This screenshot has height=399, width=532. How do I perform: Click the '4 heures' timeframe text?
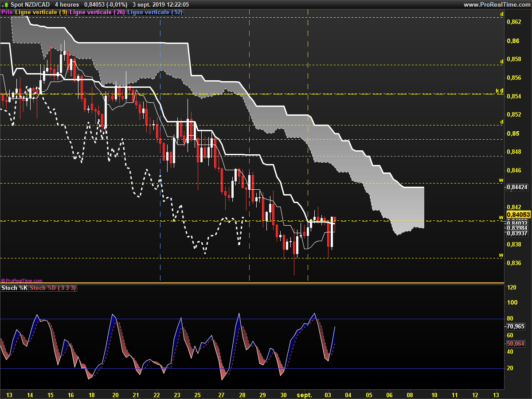click(x=66, y=4)
